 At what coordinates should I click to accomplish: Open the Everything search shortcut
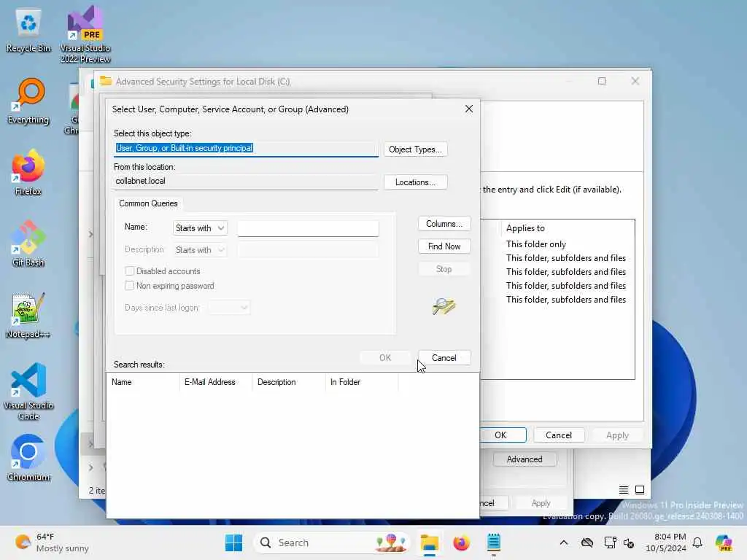tap(28, 101)
